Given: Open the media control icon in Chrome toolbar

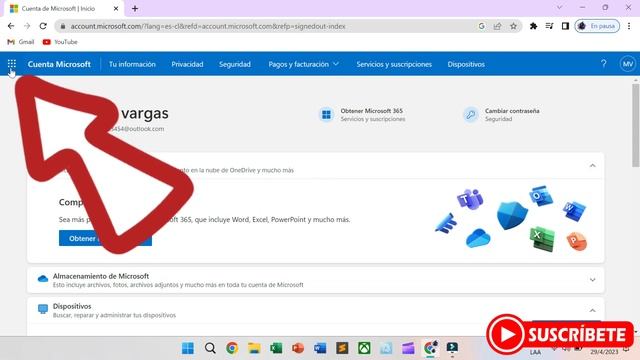Looking at the screenshot, I should [x=549, y=26].
